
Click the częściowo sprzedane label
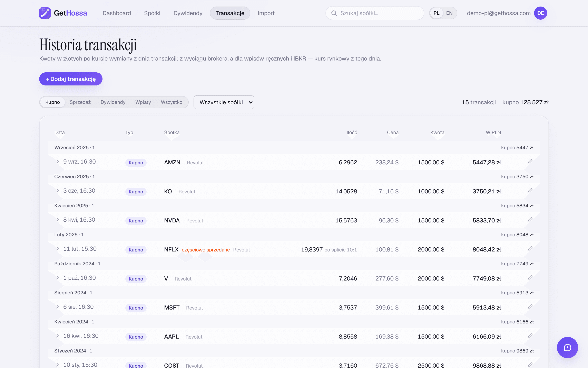coord(206,250)
